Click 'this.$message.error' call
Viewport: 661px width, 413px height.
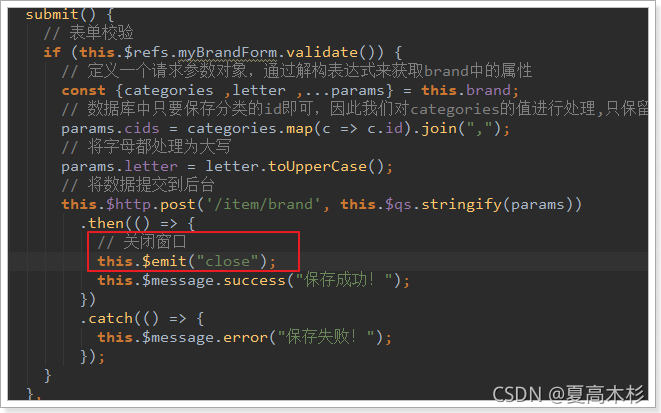click(183, 338)
